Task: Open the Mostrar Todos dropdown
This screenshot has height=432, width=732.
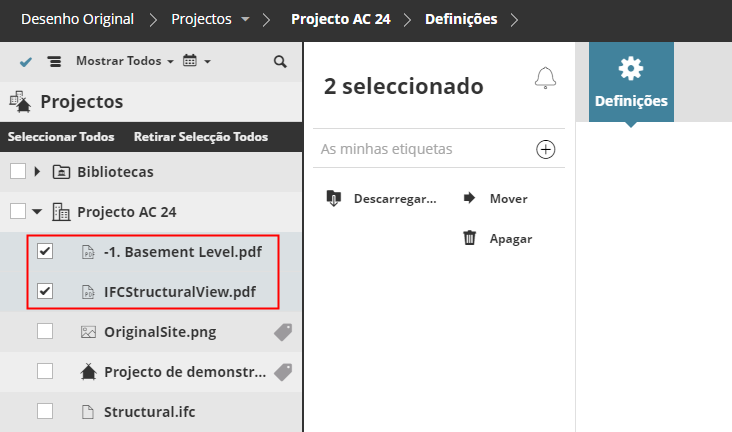Action: point(124,62)
